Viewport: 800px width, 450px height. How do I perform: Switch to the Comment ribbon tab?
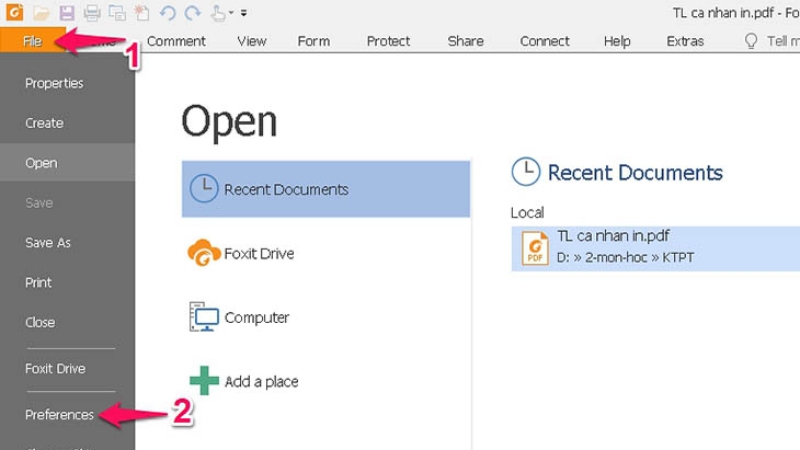pyautogui.click(x=176, y=41)
